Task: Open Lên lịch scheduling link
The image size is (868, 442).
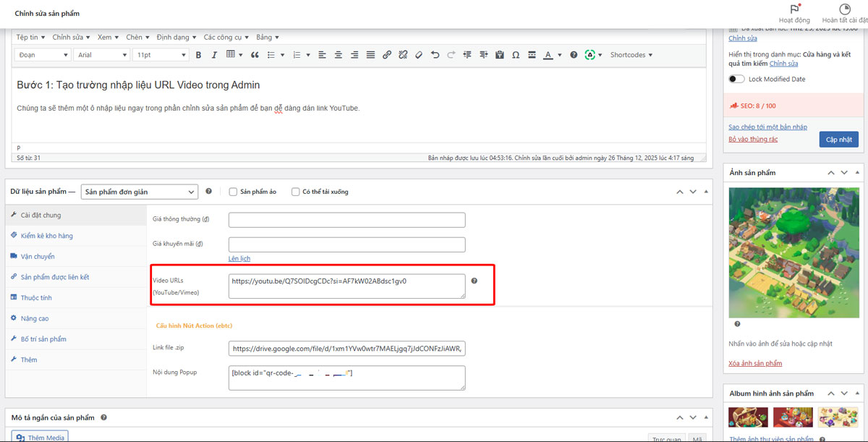Action: coord(239,258)
